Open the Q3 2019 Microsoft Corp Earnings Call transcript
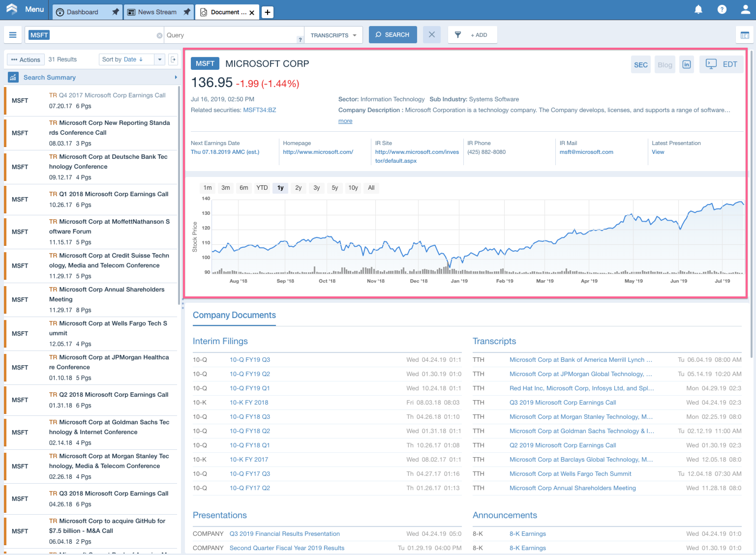Viewport: 756px width, 555px height. click(x=563, y=403)
